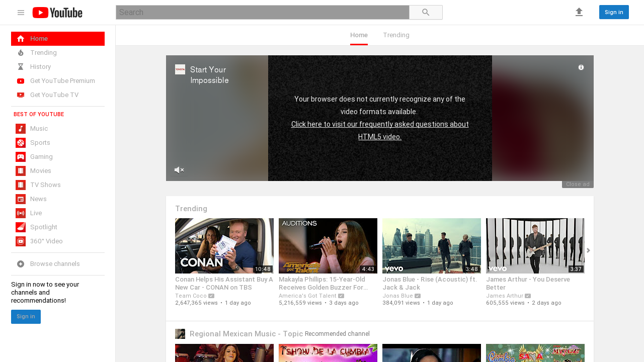Open the hamburger guide menu
This screenshot has height=362, width=644.
coord(21,13)
